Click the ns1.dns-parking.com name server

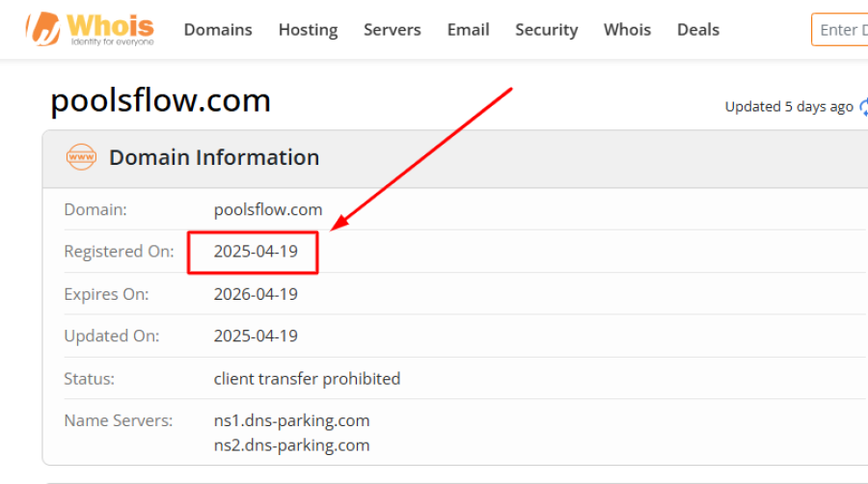(291, 420)
